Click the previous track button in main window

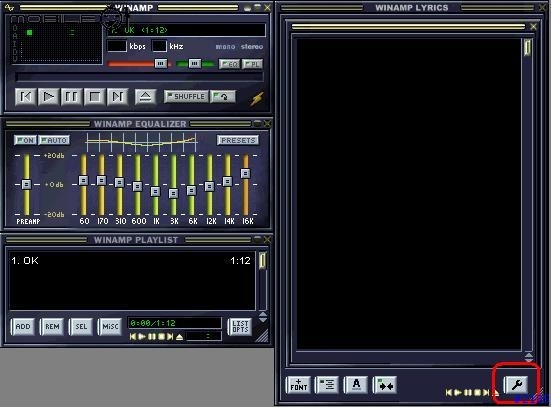coord(26,97)
